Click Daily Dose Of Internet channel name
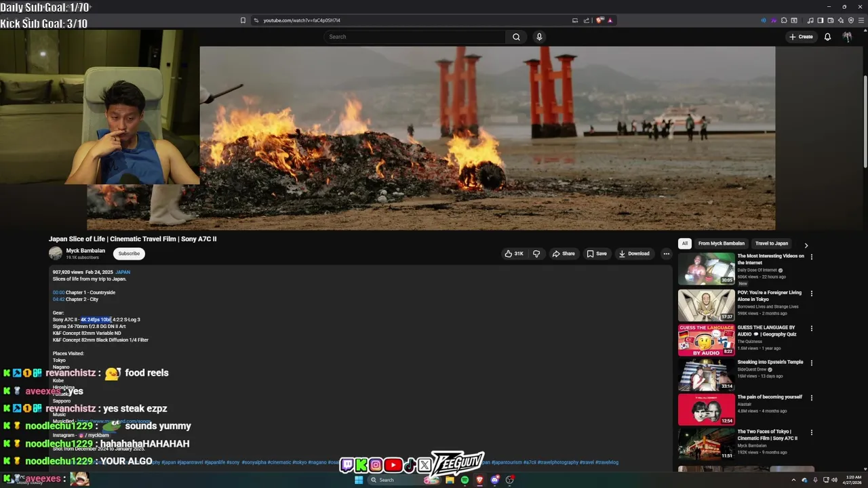 click(757, 270)
